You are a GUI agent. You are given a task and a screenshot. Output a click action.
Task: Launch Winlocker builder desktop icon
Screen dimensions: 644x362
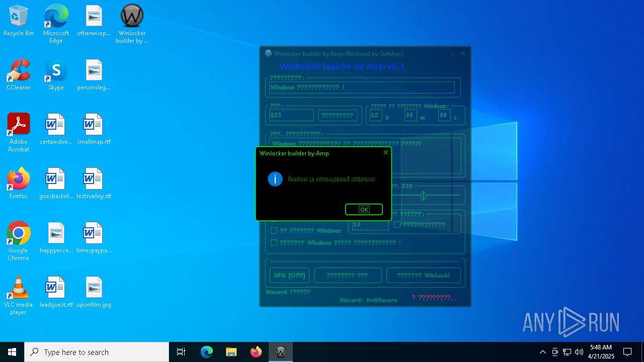(x=132, y=24)
